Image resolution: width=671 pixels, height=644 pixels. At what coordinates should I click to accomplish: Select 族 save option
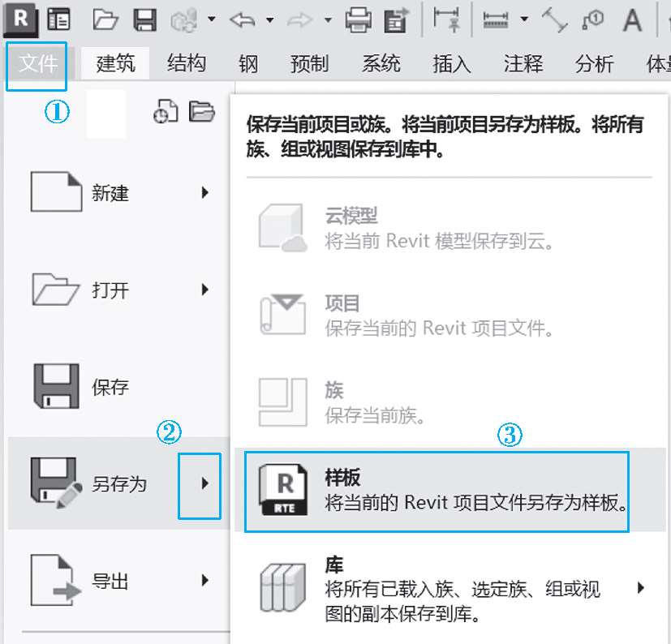[x=450, y=402]
